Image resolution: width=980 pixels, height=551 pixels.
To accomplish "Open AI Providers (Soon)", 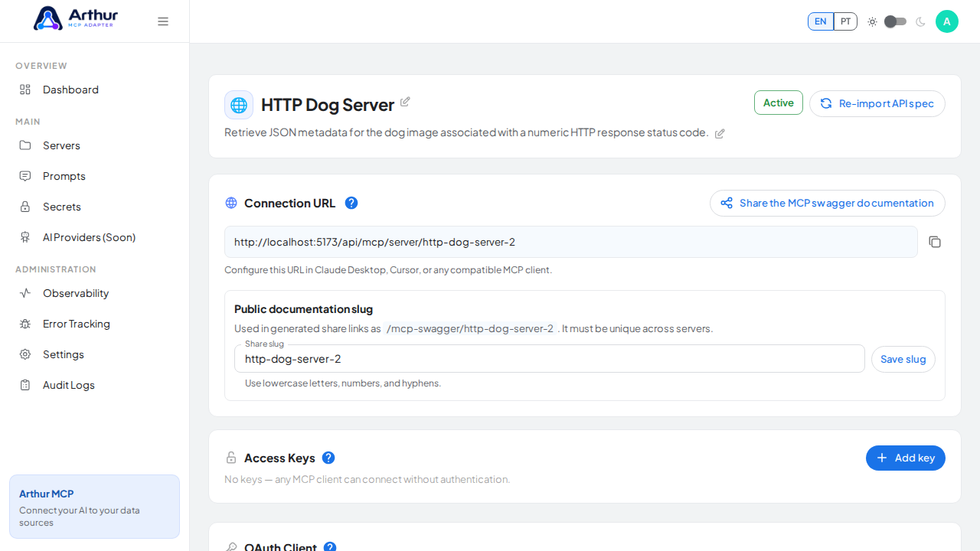I will [x=95, y=237].
